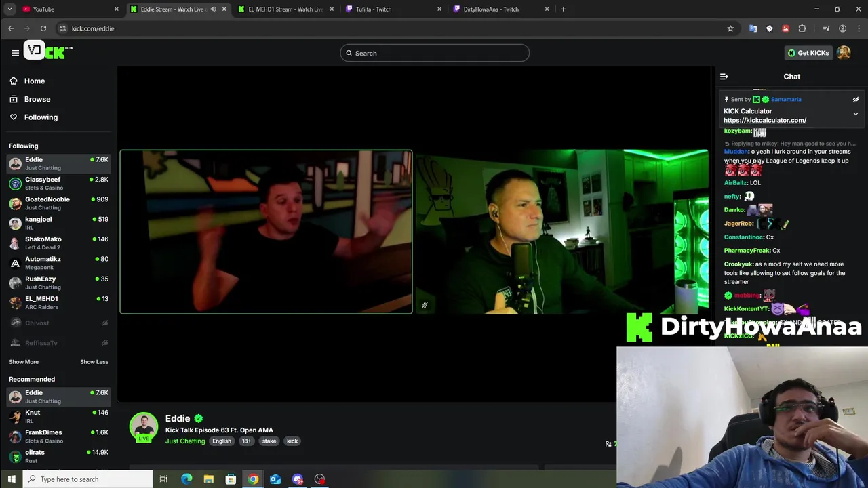Viewport: 868px width, 488px height.
Task: Reload the page
Action: [x=43, y=28]
